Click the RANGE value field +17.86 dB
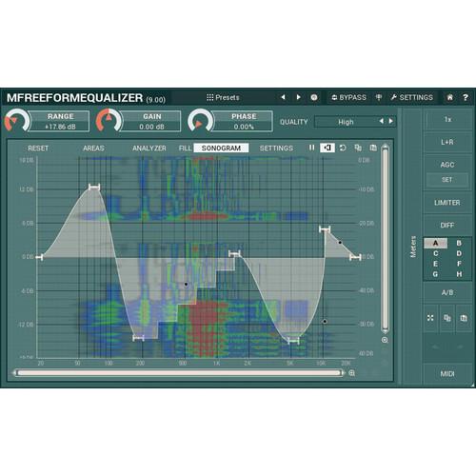 click(x=60, y=127)
